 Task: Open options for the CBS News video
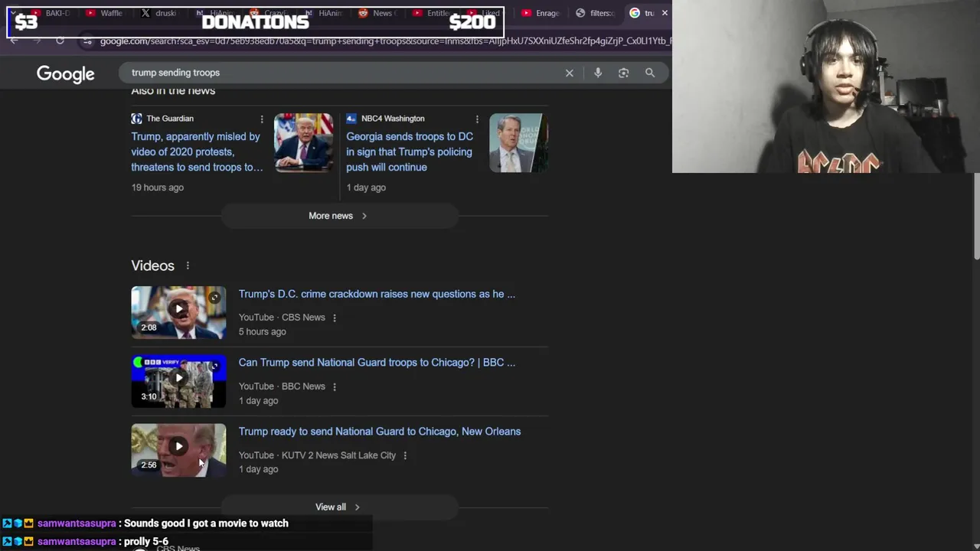click(x=334, y=318)
